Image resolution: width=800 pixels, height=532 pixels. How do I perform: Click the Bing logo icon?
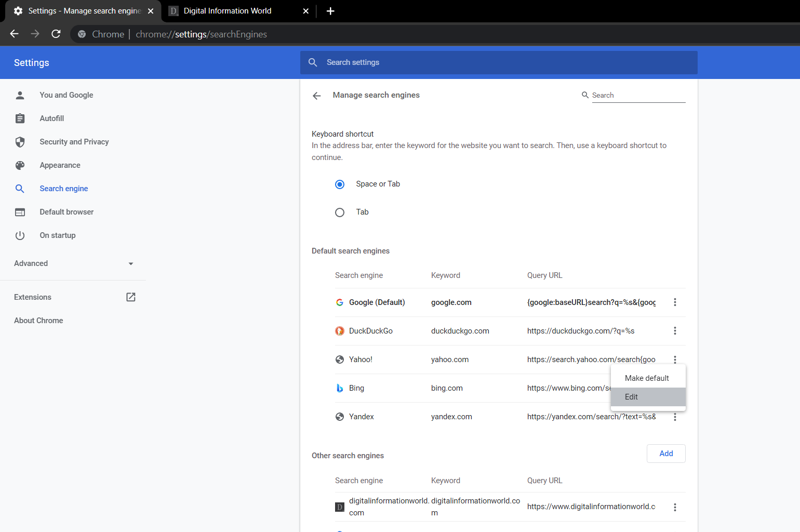(340, 388)
